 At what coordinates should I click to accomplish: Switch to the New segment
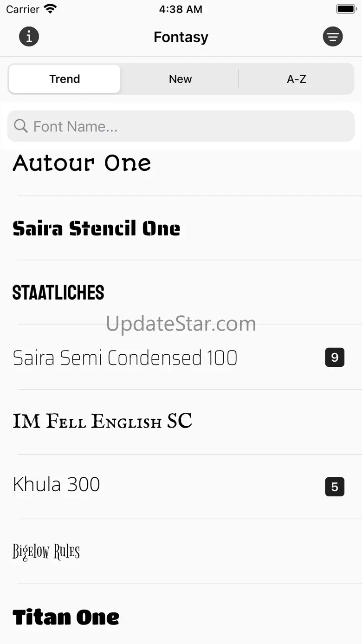pos(180,79)
